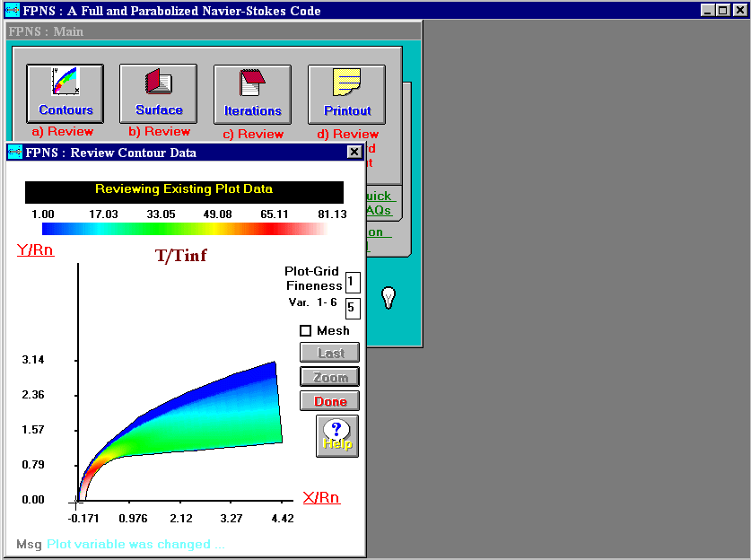Click the Y/Rn axis label link

pos(36,250)
